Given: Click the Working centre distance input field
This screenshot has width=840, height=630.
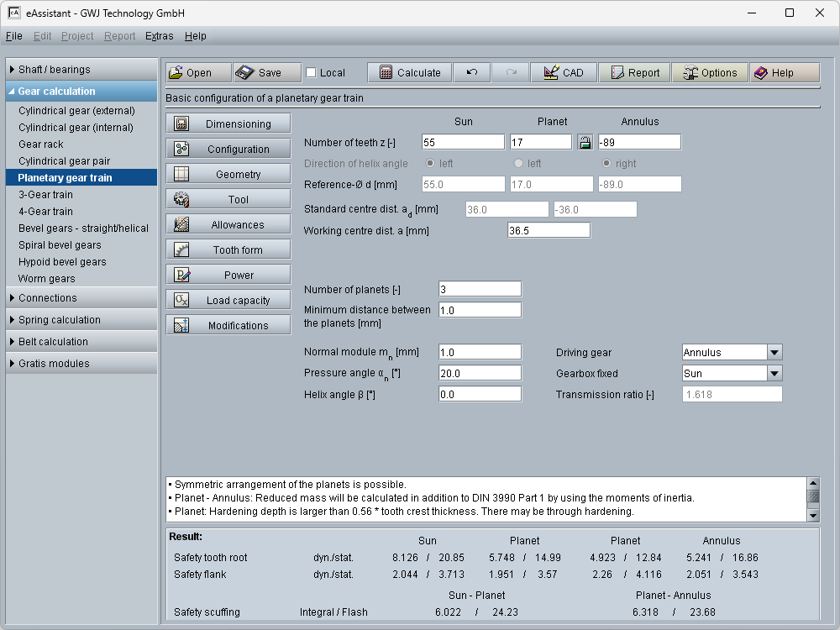Looking at the screenshot, I should pyautogui.click(x=549, y=231).
